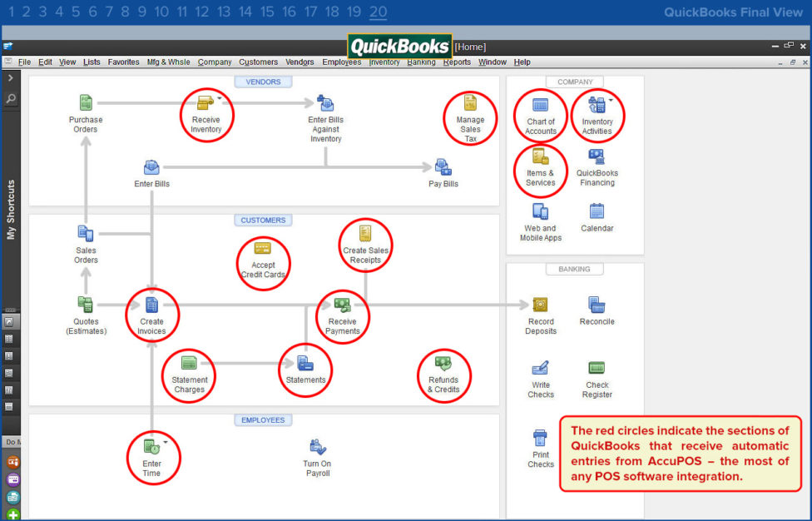The image size is (812, 521).
Task: Open Sales Orders
Action: coord(86,234)
